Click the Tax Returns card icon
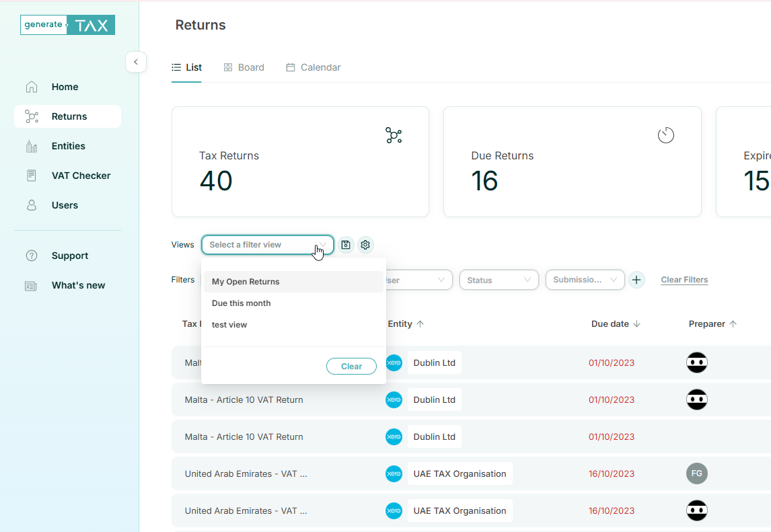 (x=394, y=135)
